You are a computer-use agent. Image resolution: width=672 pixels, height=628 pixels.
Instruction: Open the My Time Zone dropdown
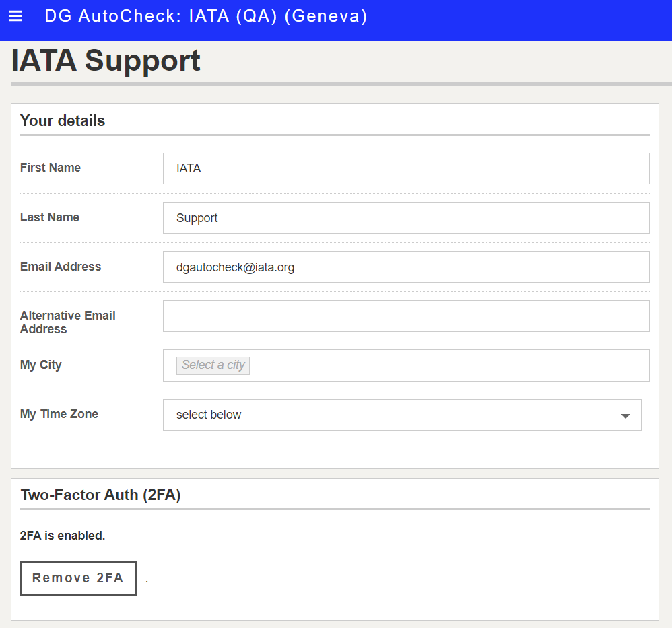click(x=402, y=415)
